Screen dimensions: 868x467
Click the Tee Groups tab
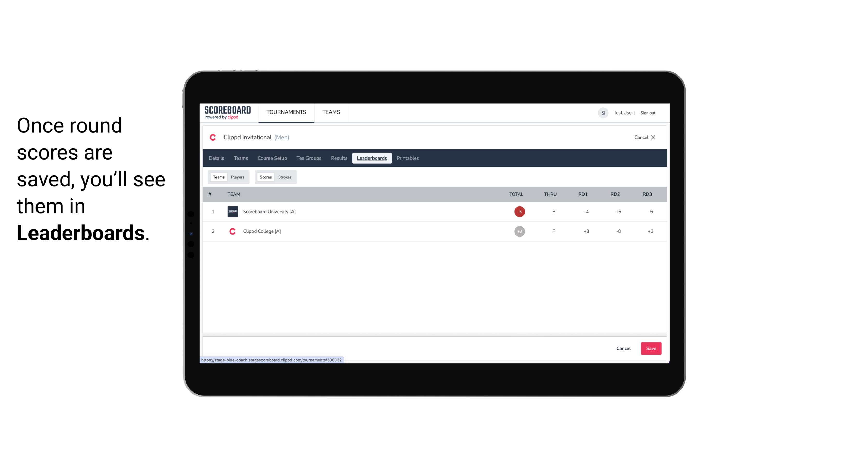[x=308, y=158]
